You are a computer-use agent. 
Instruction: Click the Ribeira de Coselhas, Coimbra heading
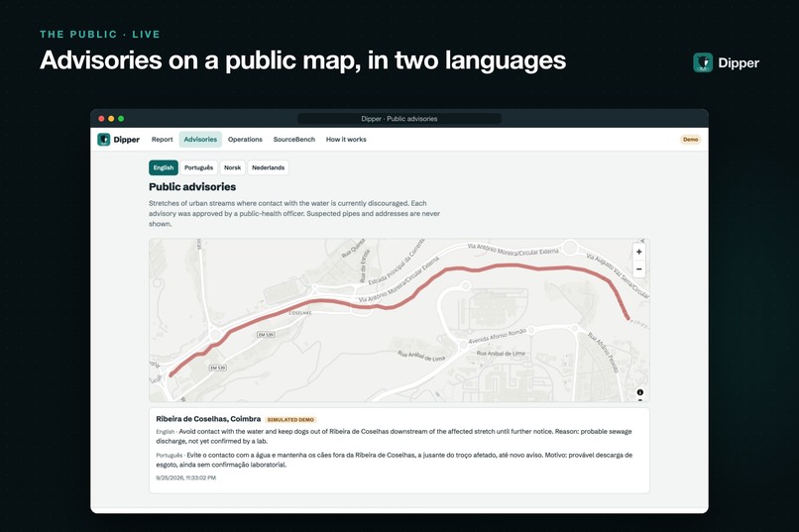(x=208, y=419)
